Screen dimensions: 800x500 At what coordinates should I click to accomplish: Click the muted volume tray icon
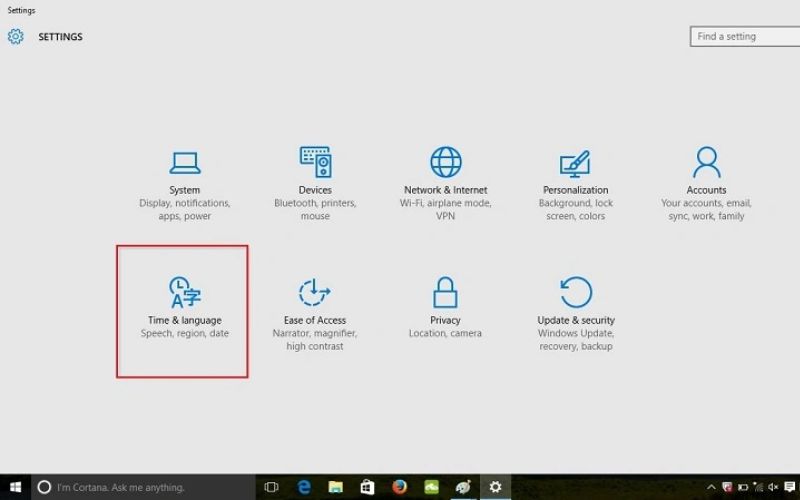pos(773,487)
